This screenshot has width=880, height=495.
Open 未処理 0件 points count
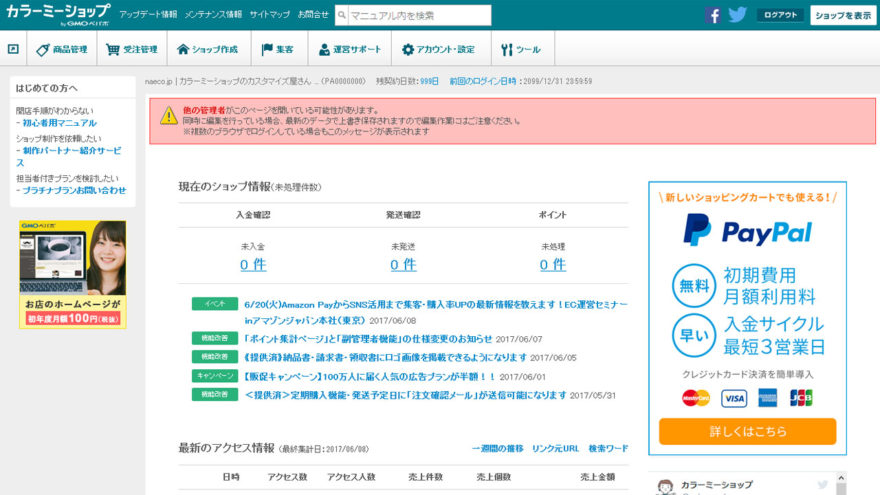click(553, 264)
